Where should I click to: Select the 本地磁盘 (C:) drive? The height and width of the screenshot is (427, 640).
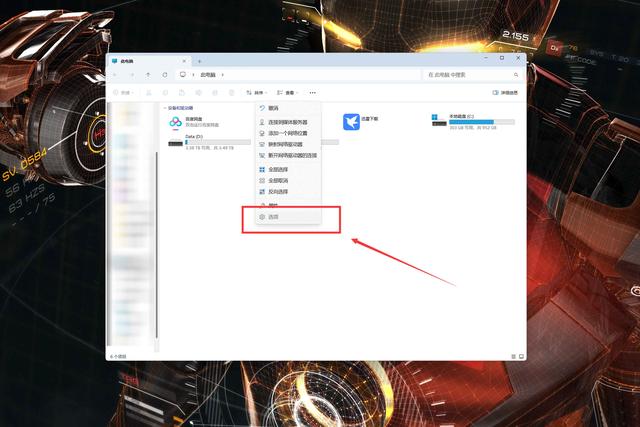473,122
